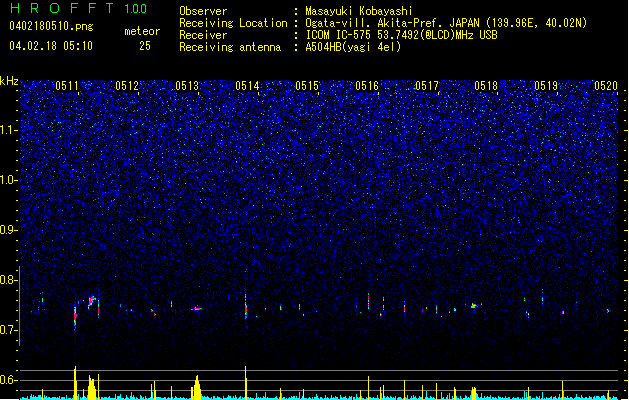Click antenna text A504HB(yagi 4el)
Image resolution: width=629 pixels, height=400 pixels.
pos(353,47)
